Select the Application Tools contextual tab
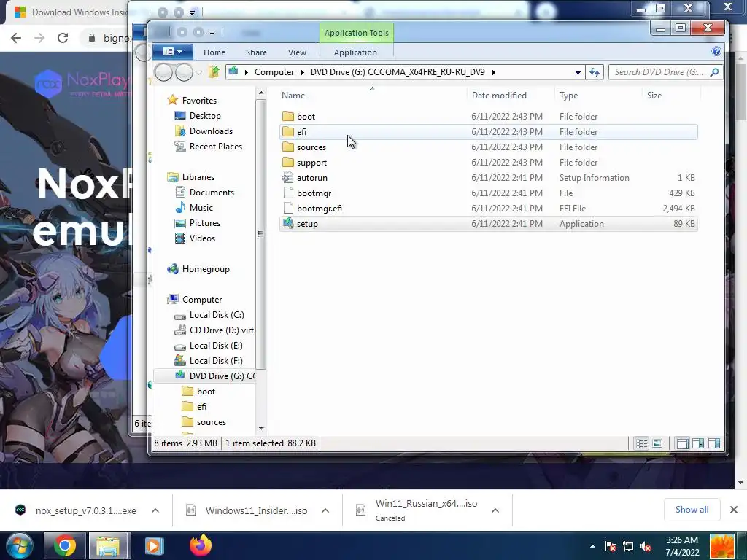Viewport: 747px width, 560px height. 356,33
